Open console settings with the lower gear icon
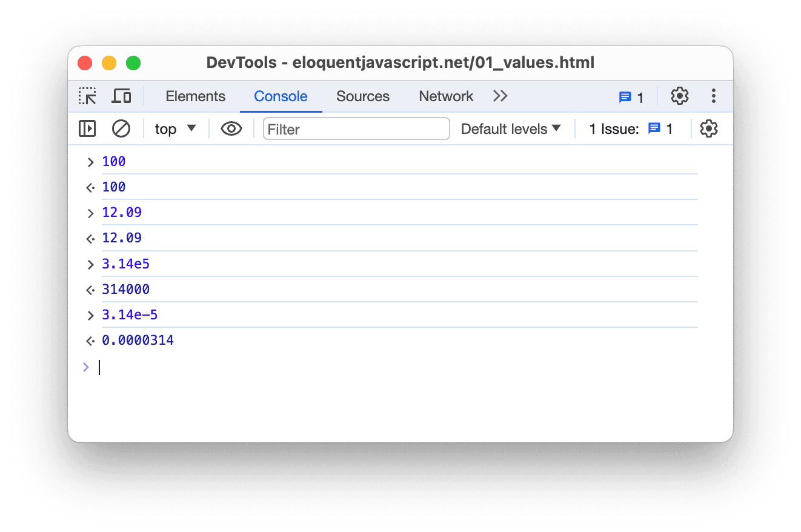The height and width of the screenshot is (532, 801). point(708,128)
